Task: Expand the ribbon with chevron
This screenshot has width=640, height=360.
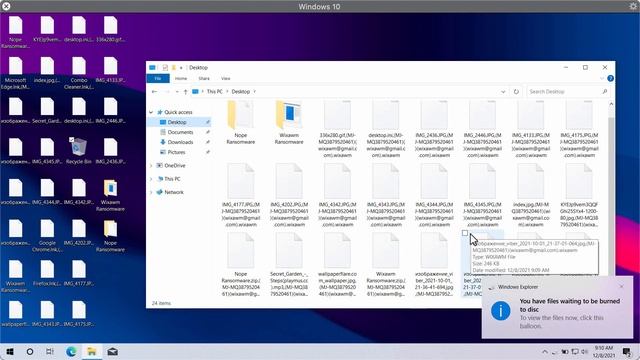Action: (602, 78)
